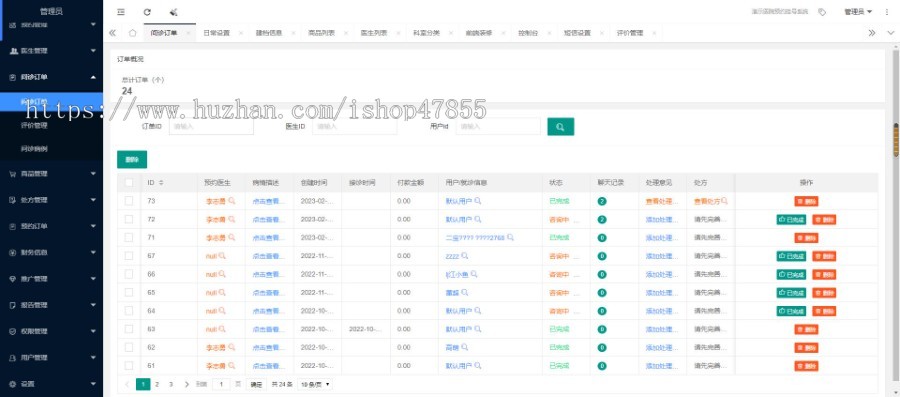Click the green 已完成 button in row 72
The height and width of the screenshot is (397, 900).
(791, 220)
